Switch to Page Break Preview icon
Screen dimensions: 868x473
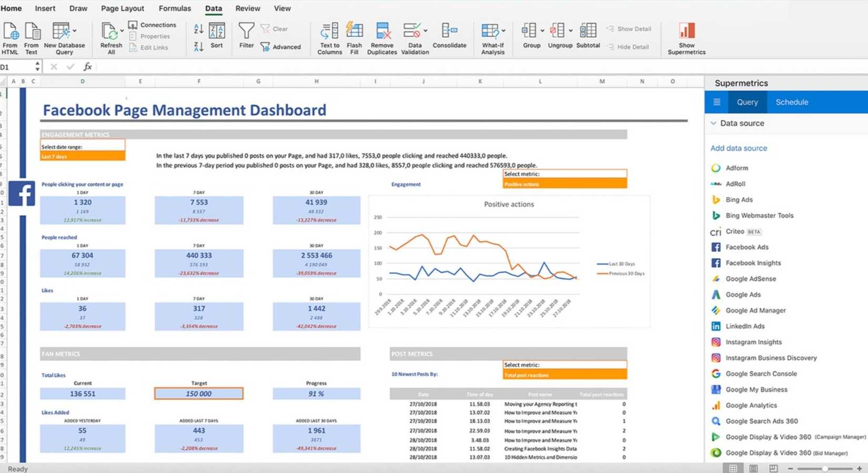773,468
